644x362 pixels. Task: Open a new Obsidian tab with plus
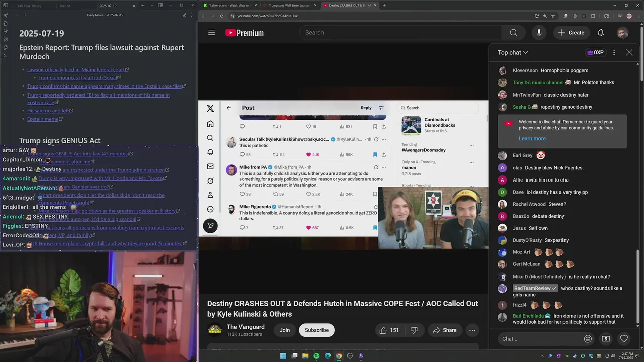142,6
